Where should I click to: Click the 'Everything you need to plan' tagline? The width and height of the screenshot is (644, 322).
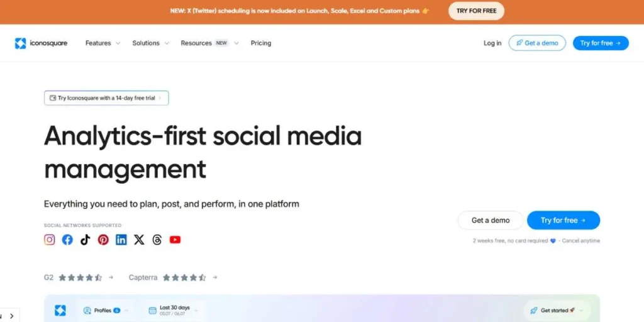pyautogui.click(x=172, y=204)
